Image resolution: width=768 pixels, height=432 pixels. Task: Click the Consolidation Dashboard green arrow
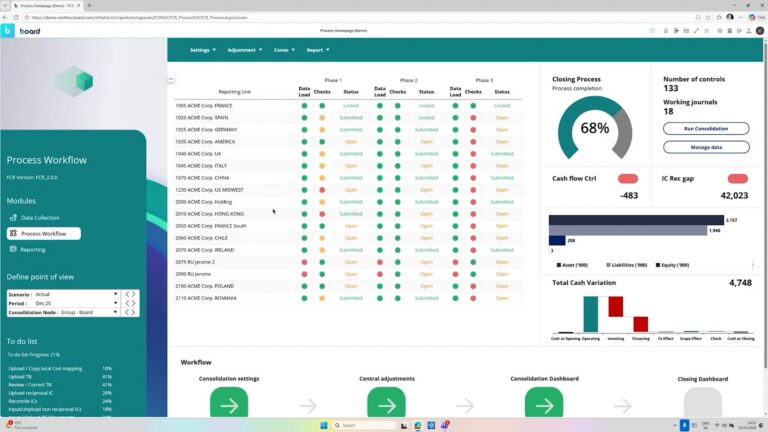544,403
